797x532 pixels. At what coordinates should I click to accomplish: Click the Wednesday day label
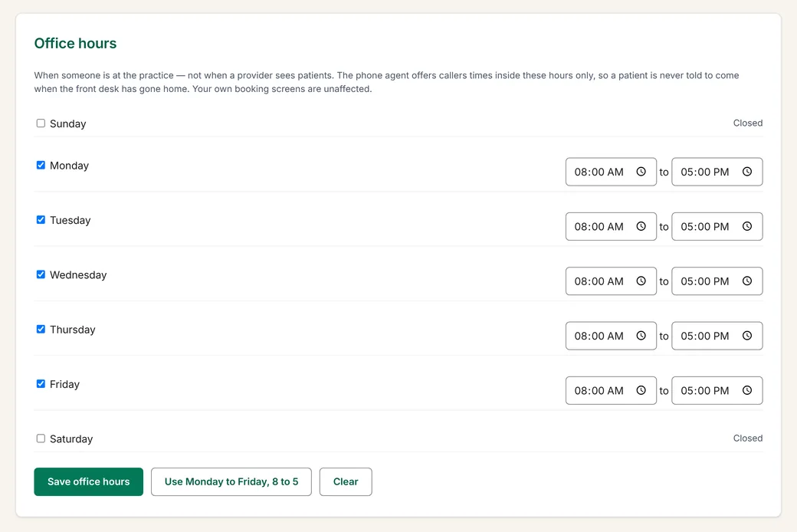point(78,275)
